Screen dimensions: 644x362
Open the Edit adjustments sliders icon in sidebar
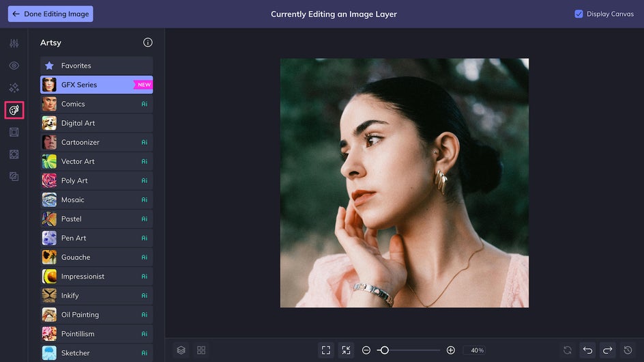(x=14, y=43)
